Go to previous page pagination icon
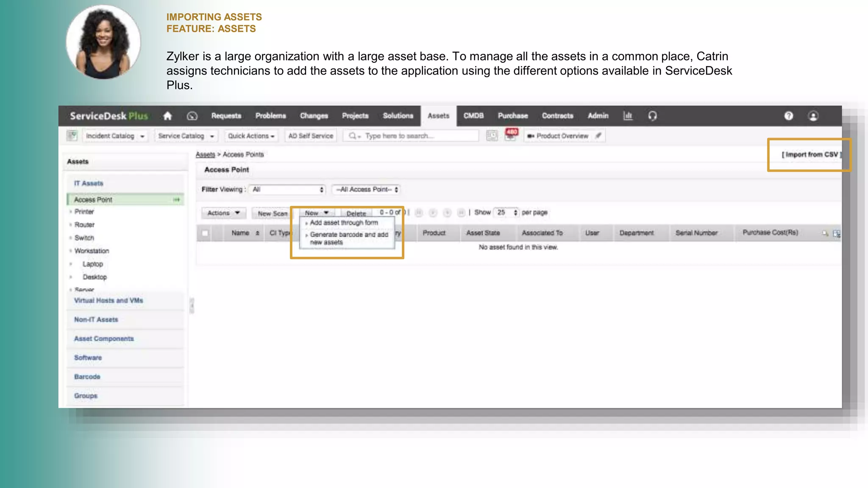This screenshot has height=488, width=868. pos(433,213)
